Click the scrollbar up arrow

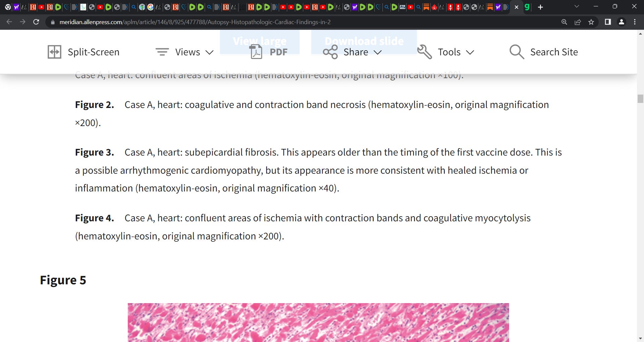point(640,33)
